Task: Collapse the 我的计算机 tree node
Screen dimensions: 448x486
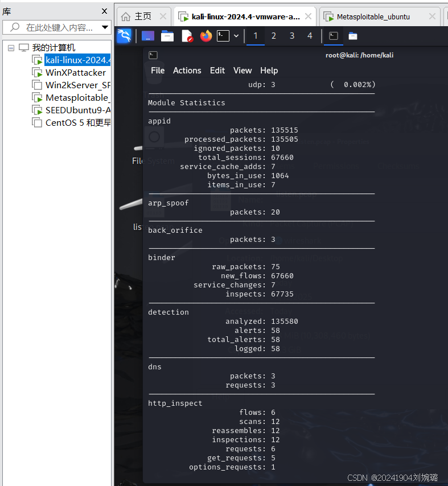Action: coord(11,48)
